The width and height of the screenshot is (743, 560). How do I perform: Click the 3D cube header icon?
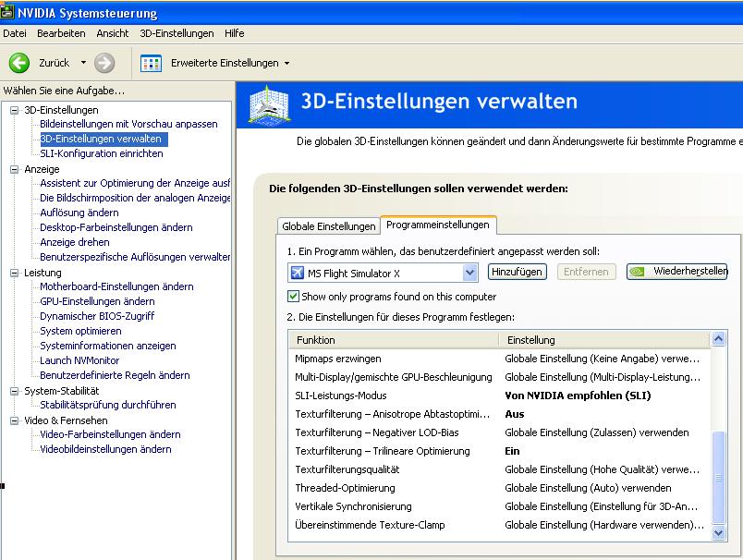269,104
